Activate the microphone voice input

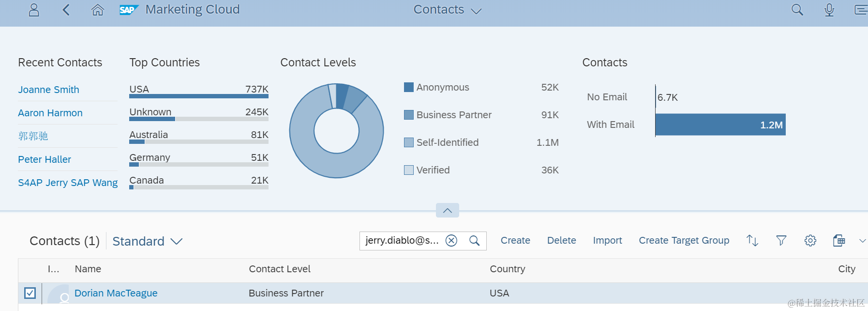(829, 10)
